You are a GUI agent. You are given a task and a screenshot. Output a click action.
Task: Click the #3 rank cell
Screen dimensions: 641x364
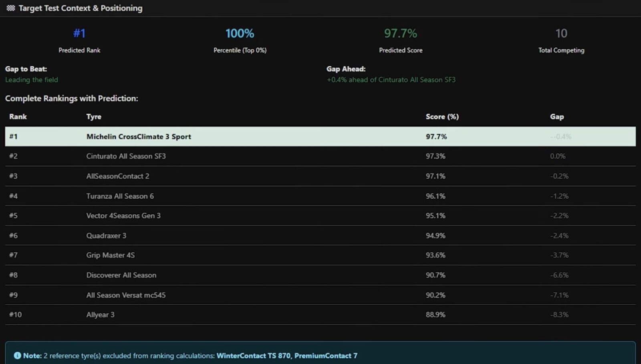pyautogui.click(x=14, y=176)
